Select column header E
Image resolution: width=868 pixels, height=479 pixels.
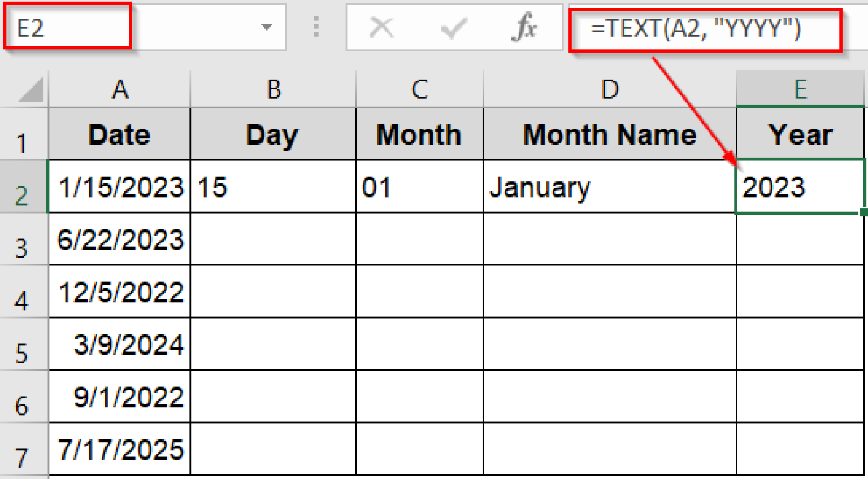pos(800,88)
